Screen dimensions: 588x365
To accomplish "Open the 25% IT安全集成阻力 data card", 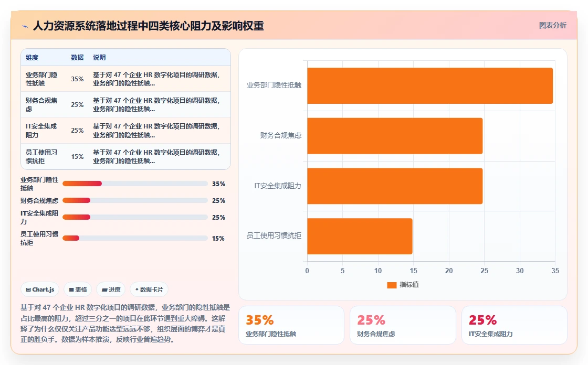I will 514,325.
